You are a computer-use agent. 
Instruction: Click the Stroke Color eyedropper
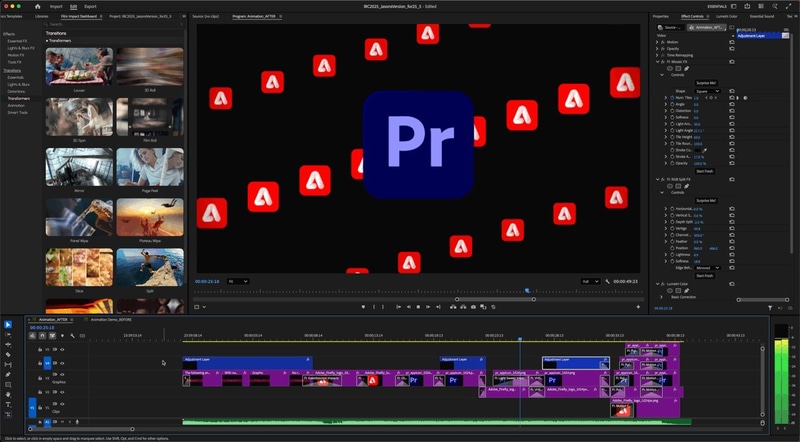705,151
